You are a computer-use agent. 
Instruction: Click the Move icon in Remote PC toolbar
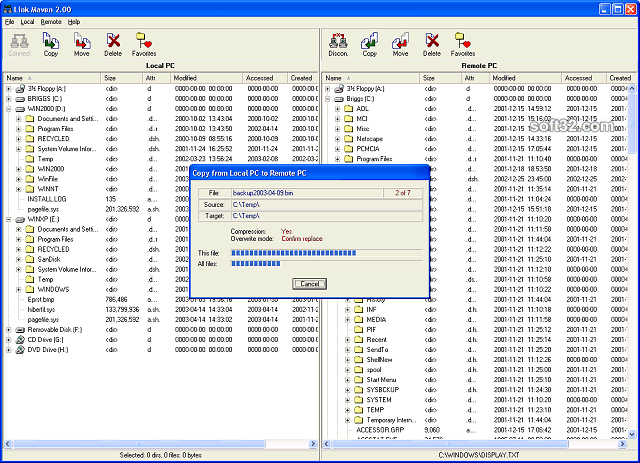click(x=400, y=45)
